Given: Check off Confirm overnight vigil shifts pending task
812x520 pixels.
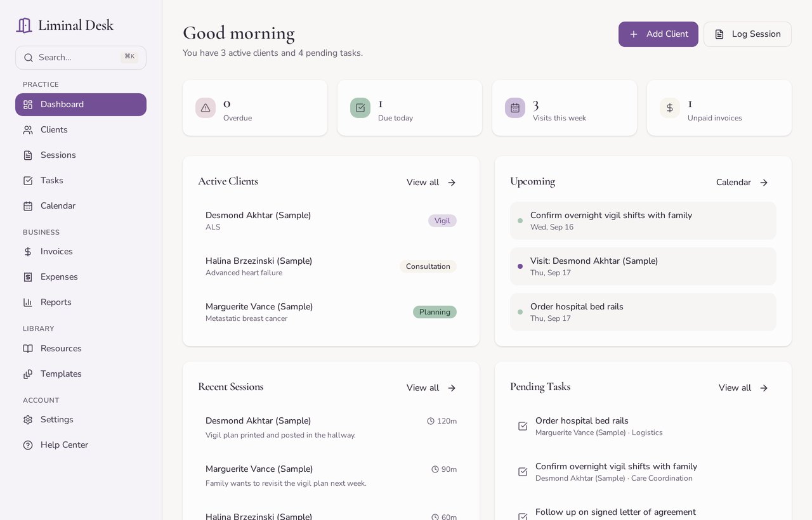Looking at the screenshot, I should [x=523, y=472].
